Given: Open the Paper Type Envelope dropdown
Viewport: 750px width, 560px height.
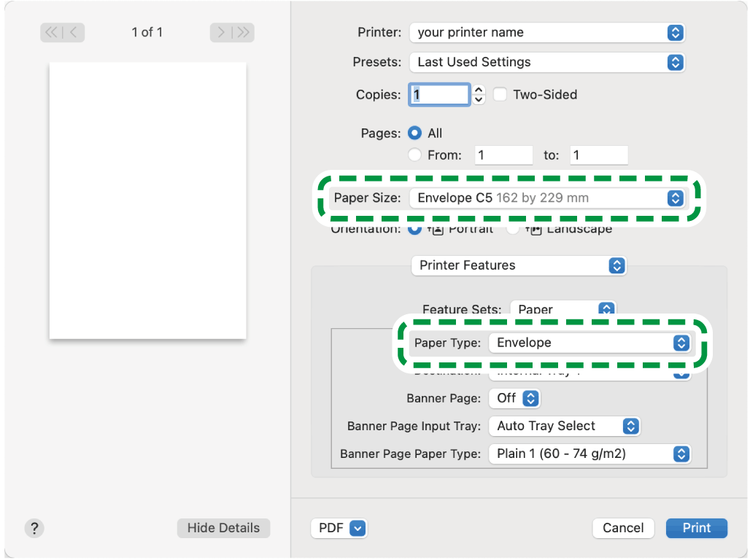Looking at the screenshot, I should (x=588, y=343).
